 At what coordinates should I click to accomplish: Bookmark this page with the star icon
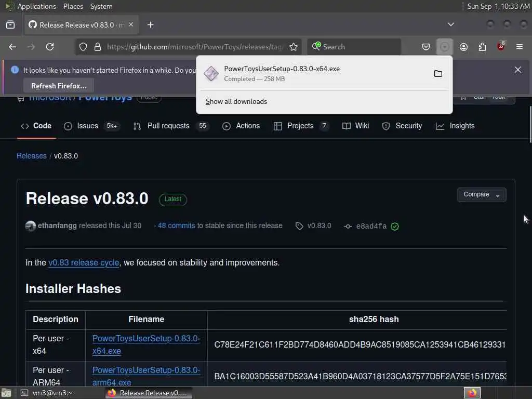pos(294,47)
